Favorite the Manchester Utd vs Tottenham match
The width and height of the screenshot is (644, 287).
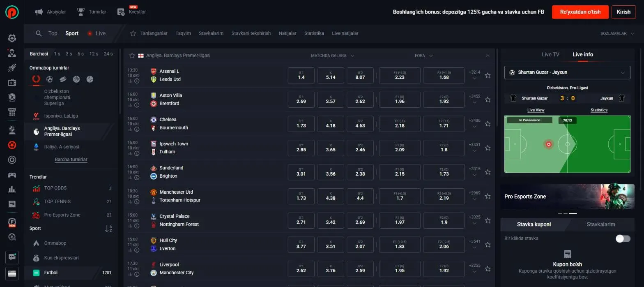[x=488, y=197]
